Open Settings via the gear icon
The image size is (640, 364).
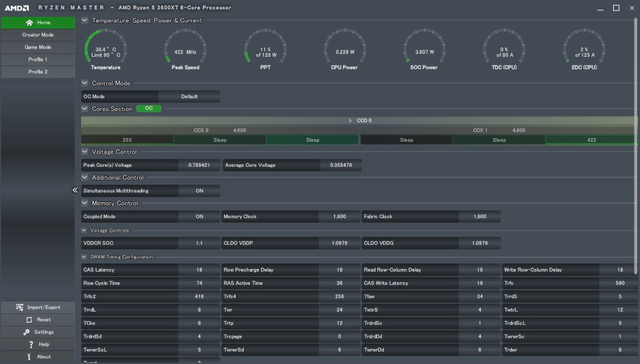click(27, 332)
